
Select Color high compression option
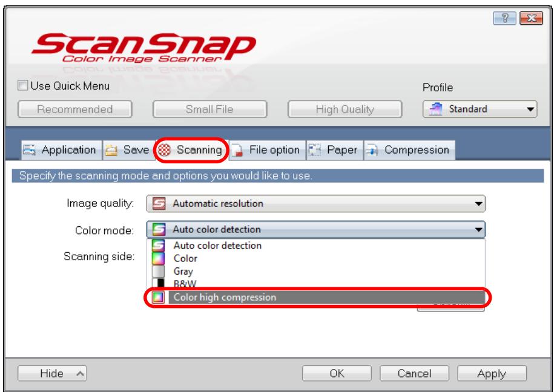[316, 298]
